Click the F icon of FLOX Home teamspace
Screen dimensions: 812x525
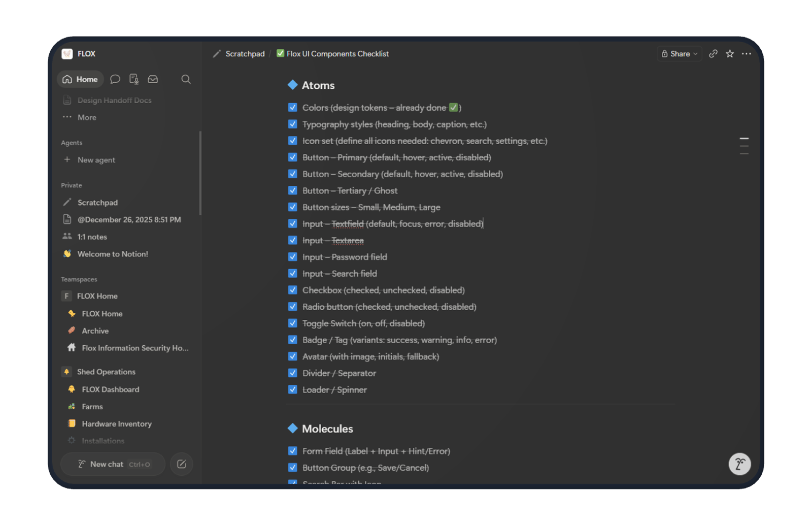coord(66,296)
